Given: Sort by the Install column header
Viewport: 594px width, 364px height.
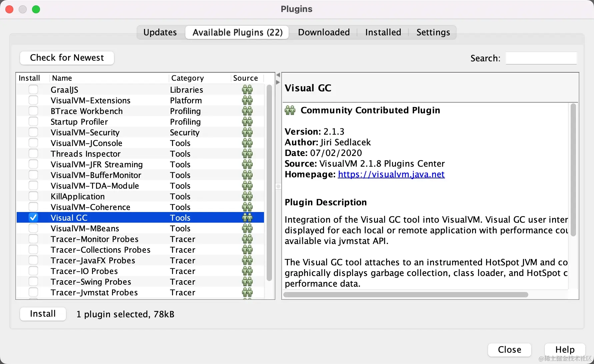Looking at the screenshot, I should point(33,78).
